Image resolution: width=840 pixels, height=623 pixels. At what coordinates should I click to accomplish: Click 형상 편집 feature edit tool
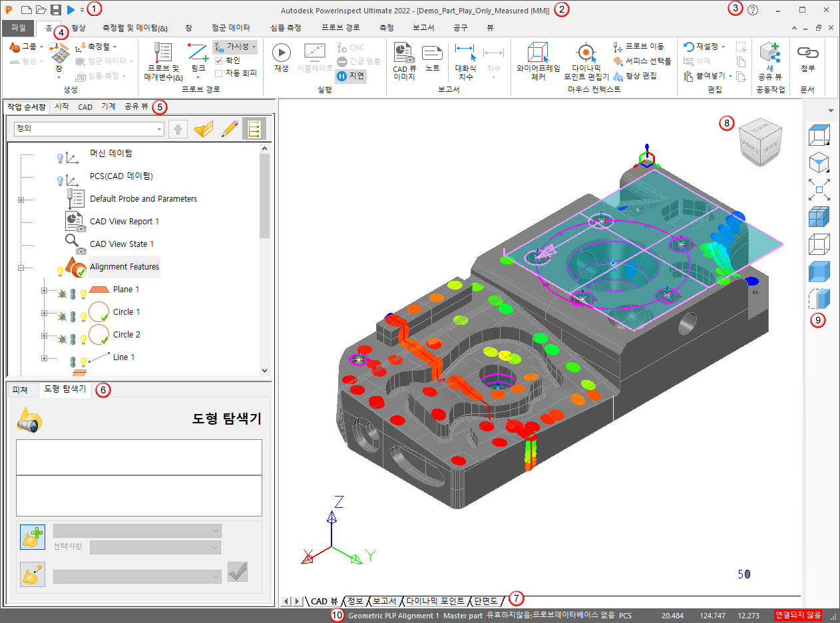(635, 76)
